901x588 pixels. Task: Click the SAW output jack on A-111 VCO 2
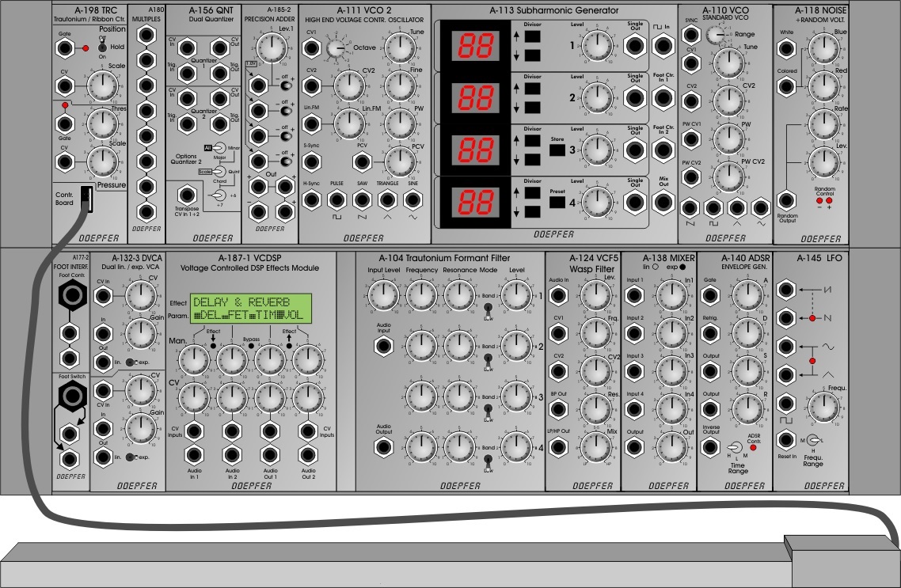click(x=363, y=199)
